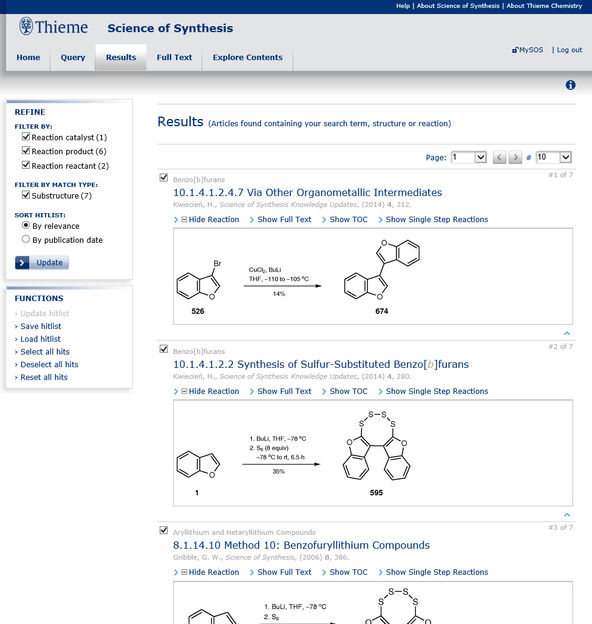
Task: Click scroll-to-top caret below result #2
Action: pos(567,515)
